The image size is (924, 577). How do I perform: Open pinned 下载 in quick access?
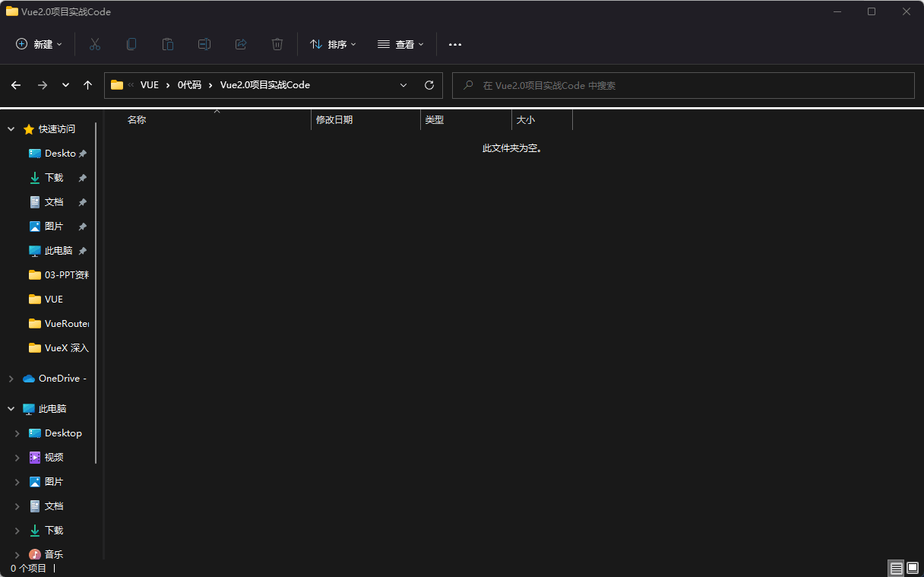pyautogui.click(x=54, y=178)
